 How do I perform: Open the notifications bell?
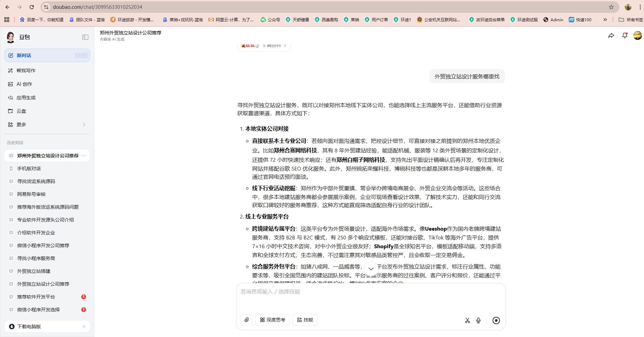[624, 35]
